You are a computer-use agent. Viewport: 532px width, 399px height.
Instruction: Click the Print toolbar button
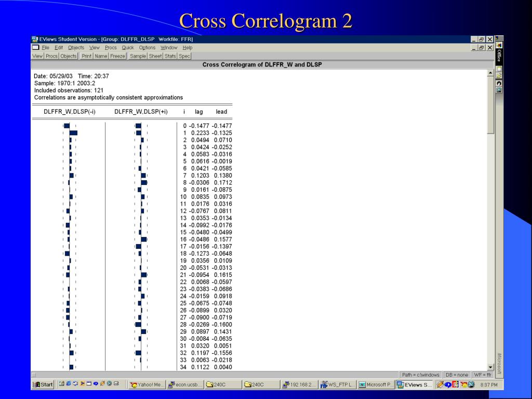pyautogui.click(x=87, y=56)
